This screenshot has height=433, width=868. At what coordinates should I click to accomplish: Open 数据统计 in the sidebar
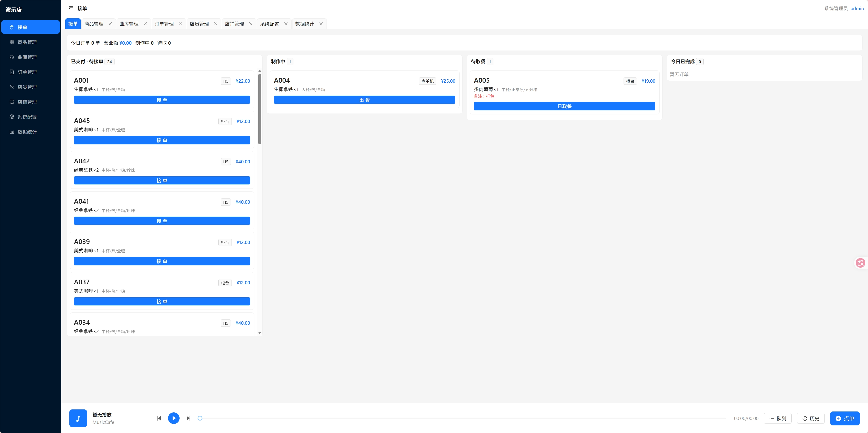tap(31, 132)
